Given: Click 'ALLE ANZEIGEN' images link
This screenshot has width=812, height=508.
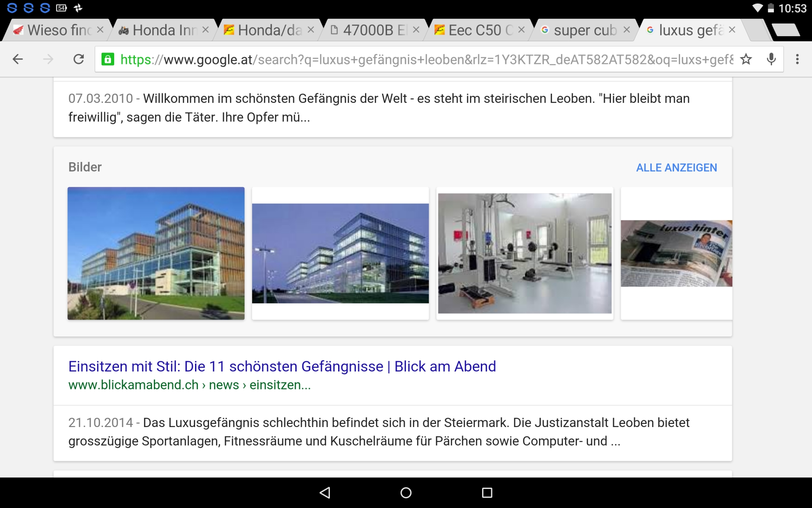Looking at the screenshot, I should point(676,167).
